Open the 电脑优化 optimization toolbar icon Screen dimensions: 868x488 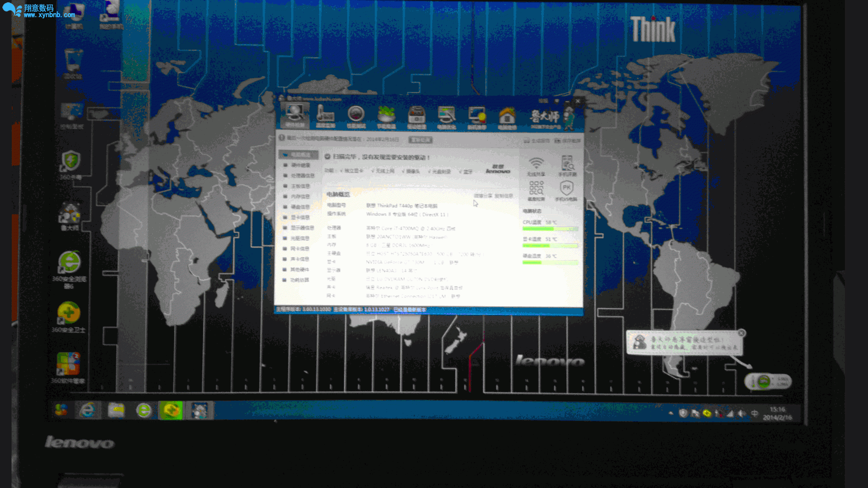[447, 118]
